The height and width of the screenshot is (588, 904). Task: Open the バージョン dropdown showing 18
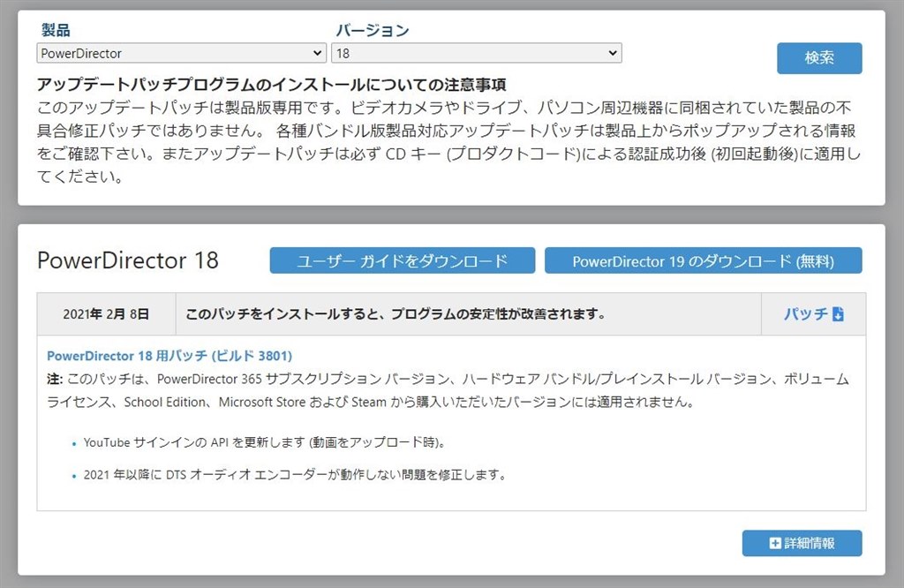click(476, 53)
